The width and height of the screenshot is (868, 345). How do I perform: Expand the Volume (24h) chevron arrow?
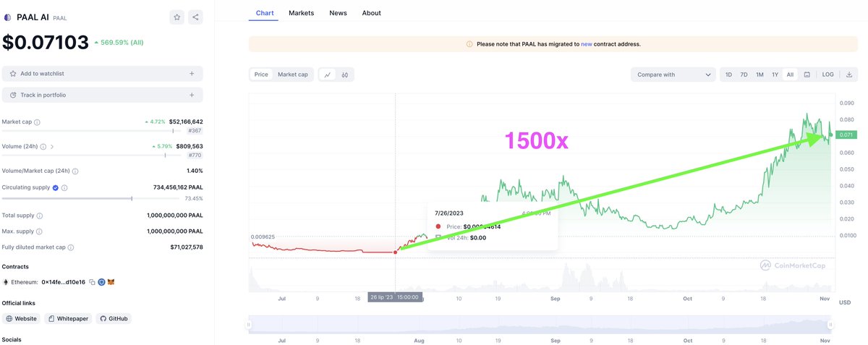click(52, 147)
